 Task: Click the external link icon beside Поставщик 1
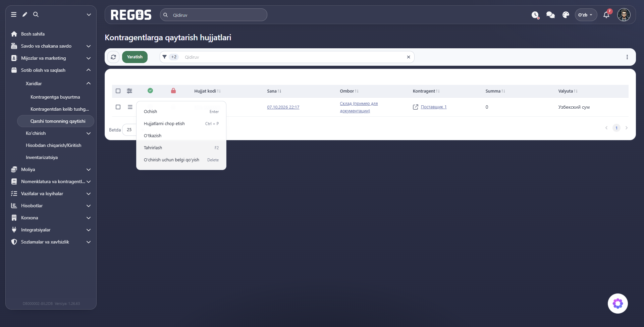416,107
